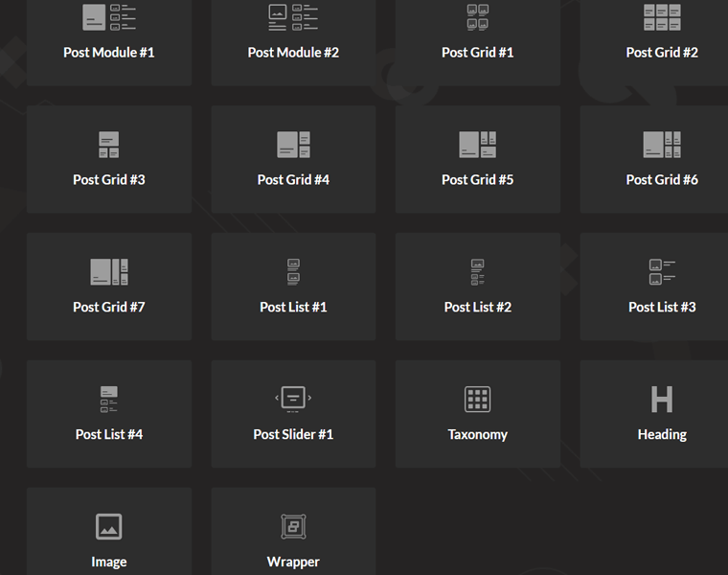Click the Post Module #2 layout icon

293,17
